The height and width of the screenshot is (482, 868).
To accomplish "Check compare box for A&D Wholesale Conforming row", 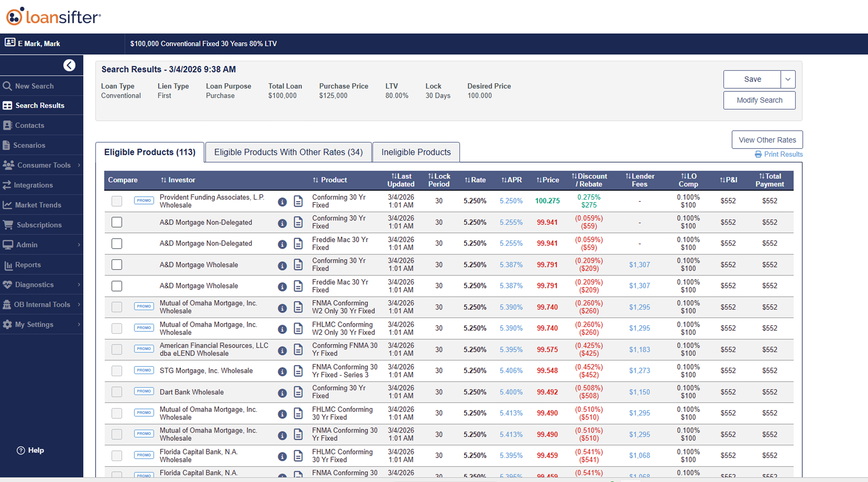I will click(x=117, y=265).
